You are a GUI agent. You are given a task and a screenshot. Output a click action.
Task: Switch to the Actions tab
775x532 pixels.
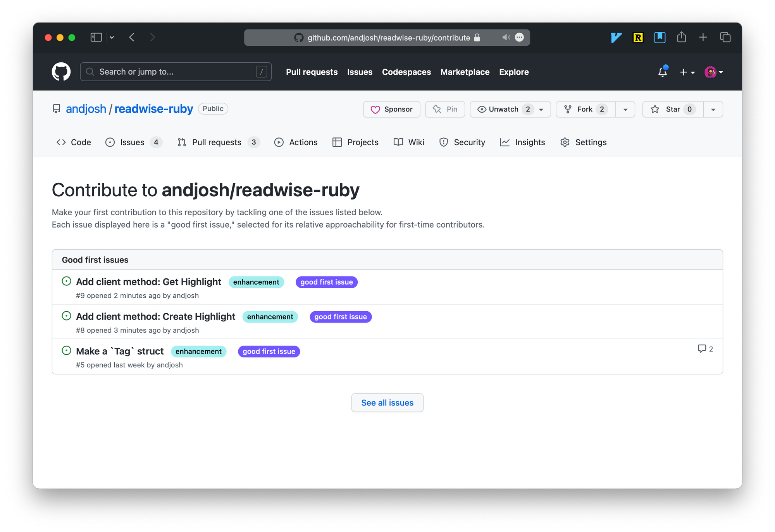296,142
